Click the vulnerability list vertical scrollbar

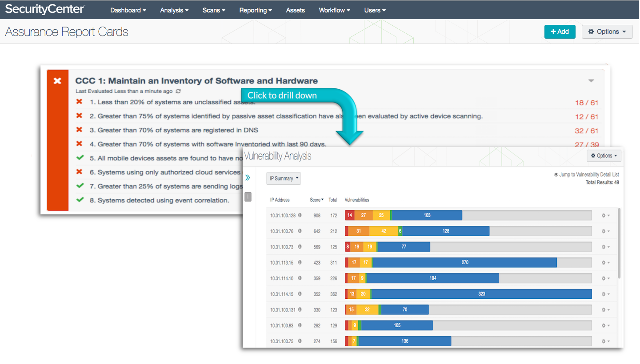coord(619,243)
